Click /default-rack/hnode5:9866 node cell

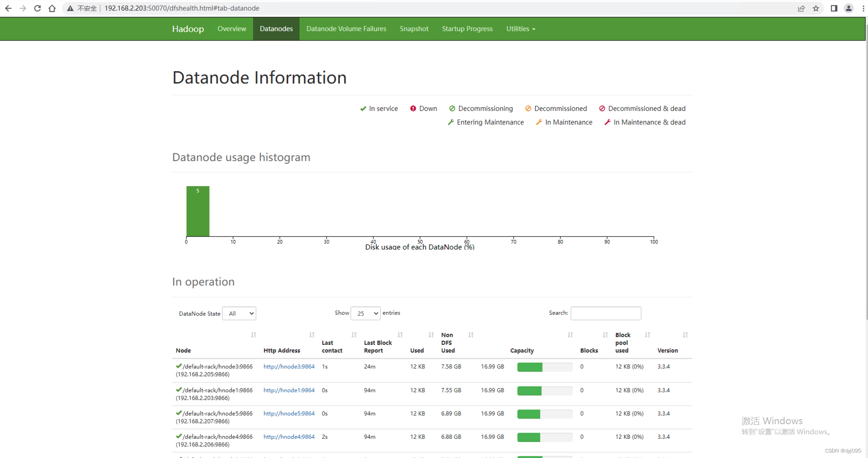coord(214,417)
